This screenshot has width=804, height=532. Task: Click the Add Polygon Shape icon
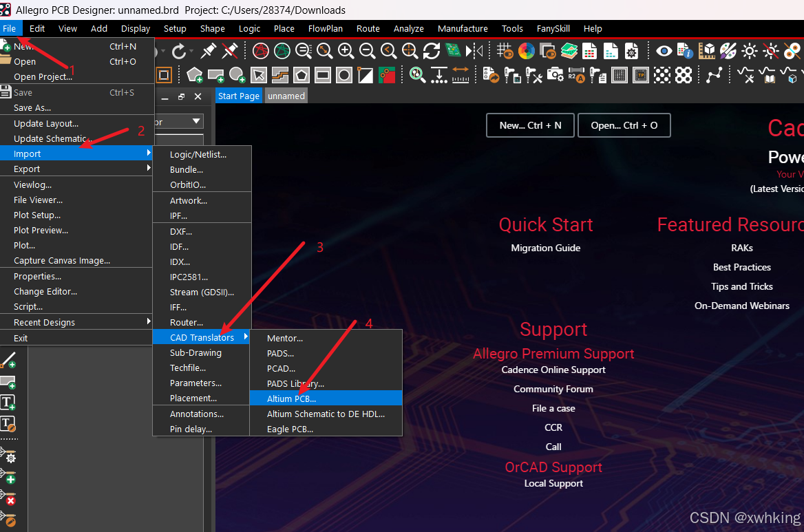(195, 75)
